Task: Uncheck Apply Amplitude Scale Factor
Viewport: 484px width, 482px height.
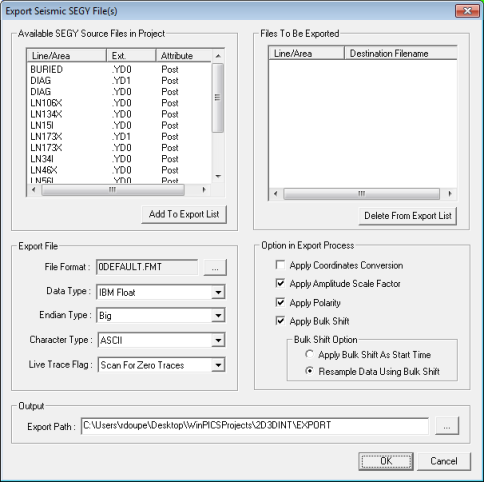Action: tap(280, 283)
